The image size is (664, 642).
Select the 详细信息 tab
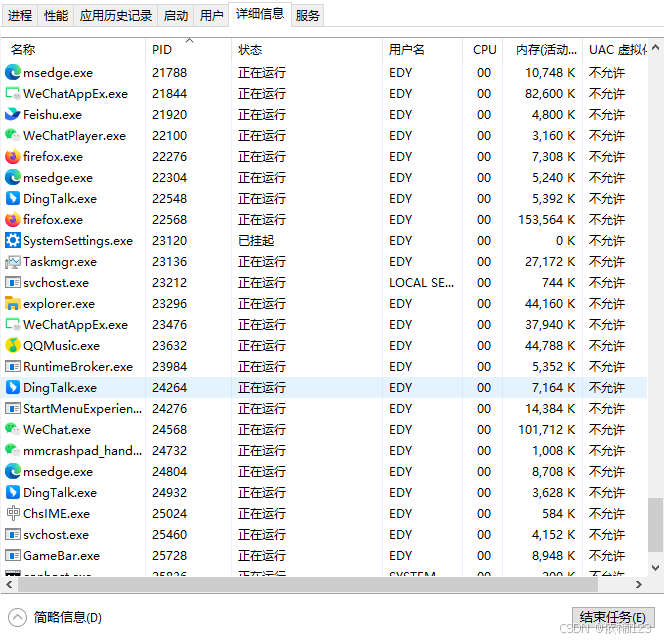pos(260,14)
